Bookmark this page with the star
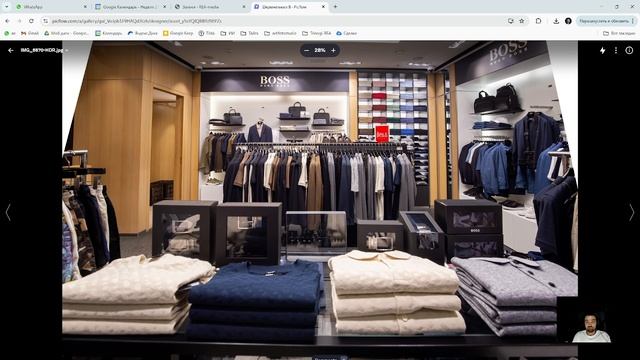This screenshot has height=360, width=640. click(522, 21)
